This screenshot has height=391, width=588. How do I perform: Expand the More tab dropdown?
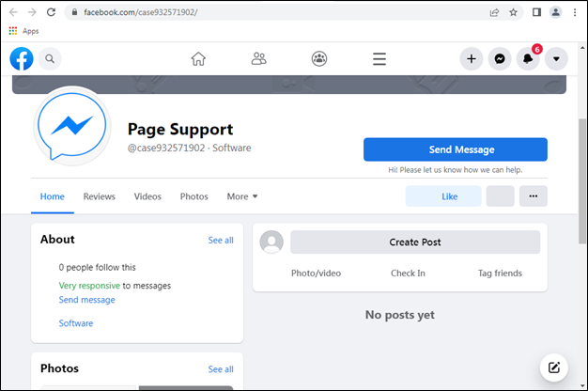(x=242, y=196)
